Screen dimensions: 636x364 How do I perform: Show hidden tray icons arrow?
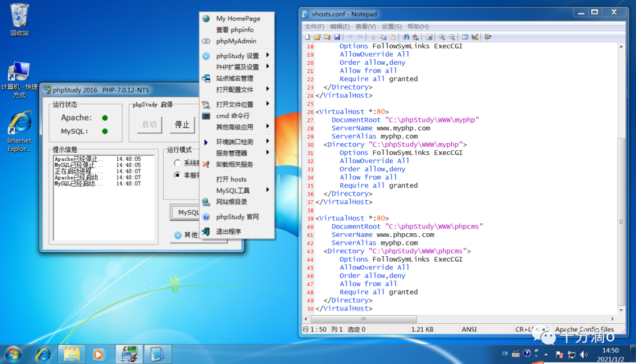546,354
